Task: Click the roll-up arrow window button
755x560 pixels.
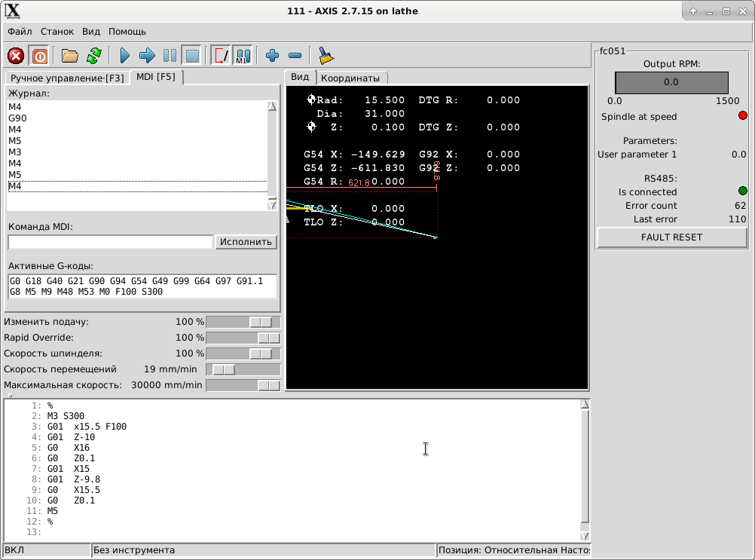Action: 693,11
